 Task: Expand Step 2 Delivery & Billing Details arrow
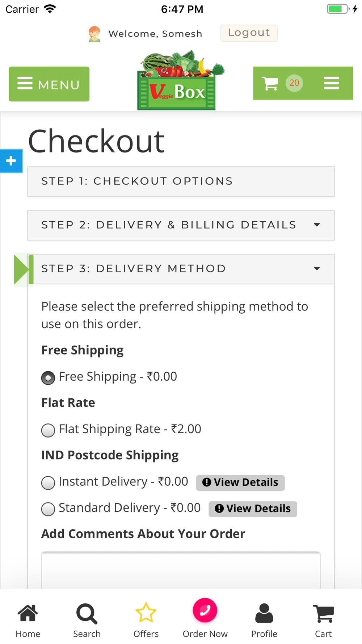click(317, 225)
